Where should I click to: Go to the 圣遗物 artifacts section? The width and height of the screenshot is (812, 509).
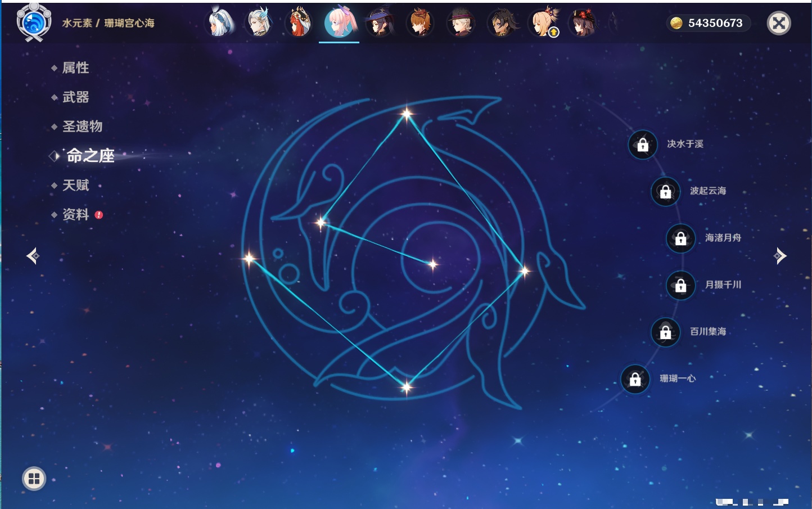[x=82, y=127]
